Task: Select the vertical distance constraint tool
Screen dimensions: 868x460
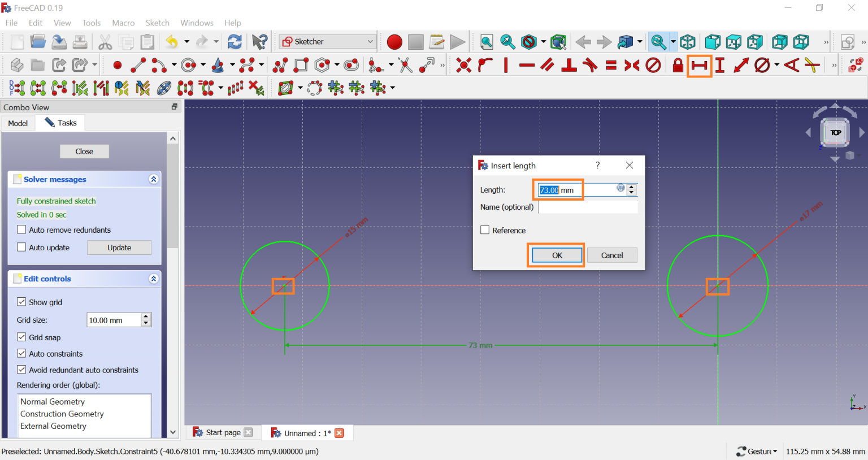Action: [720, 66]
